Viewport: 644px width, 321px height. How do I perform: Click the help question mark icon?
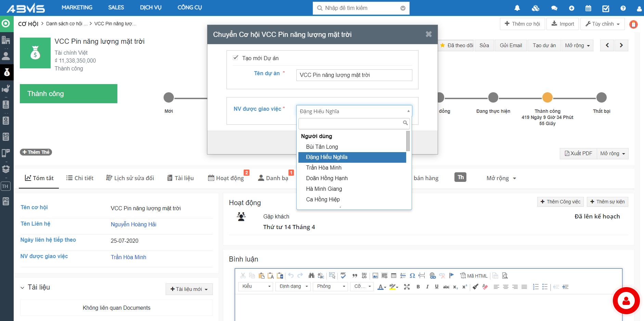[x=623, y=8]
